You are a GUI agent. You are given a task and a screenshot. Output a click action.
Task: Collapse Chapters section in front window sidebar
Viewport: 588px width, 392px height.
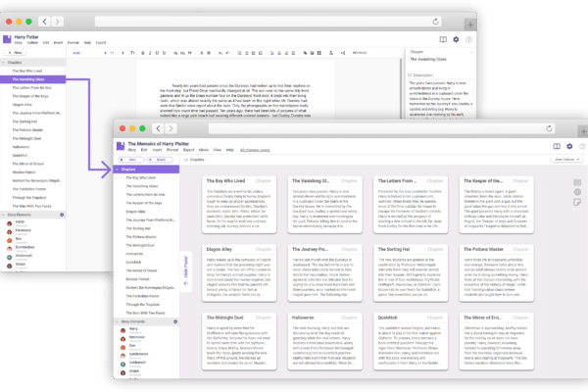tap(117, 170)
